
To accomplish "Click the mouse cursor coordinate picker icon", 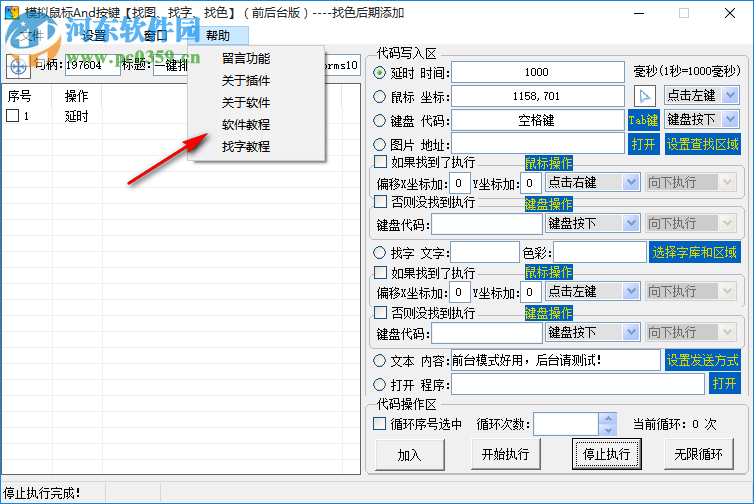I will tap(644, 96).
